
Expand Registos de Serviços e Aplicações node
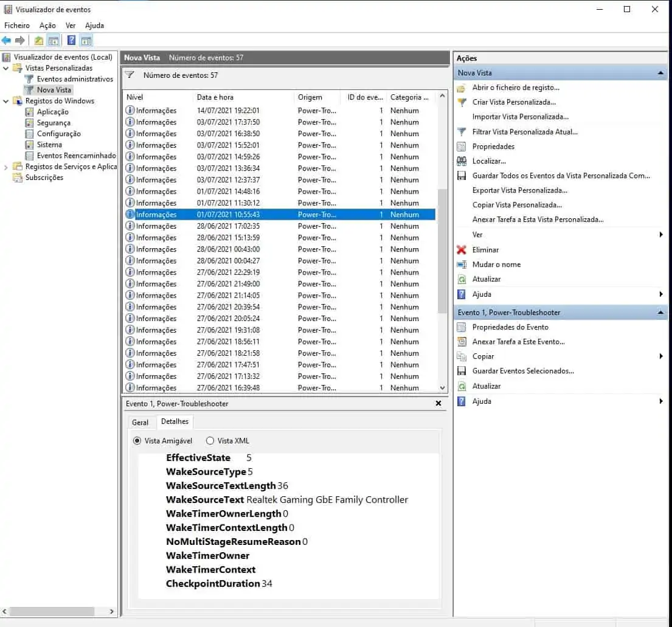pyautogui.click(x=6, y=167)
